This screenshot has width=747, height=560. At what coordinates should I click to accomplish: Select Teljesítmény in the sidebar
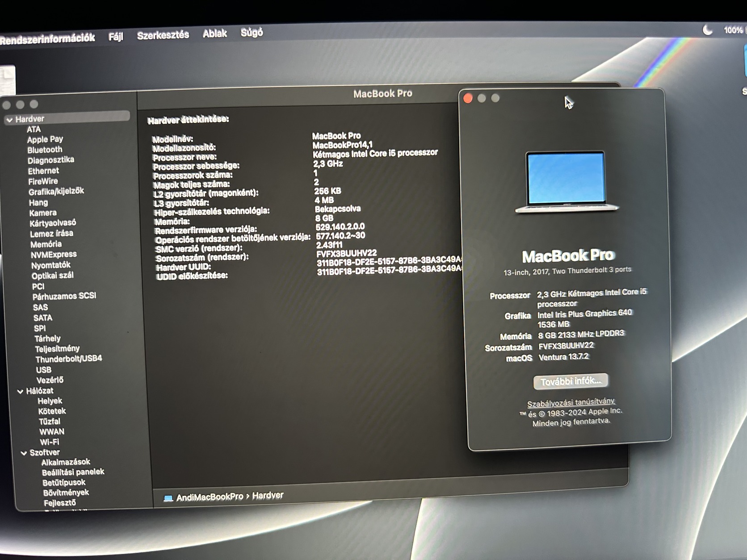click(x=57, y=349)
